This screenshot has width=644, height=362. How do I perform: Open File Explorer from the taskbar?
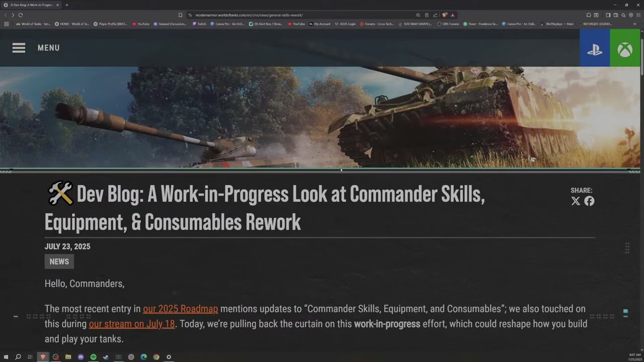[68, 357]
